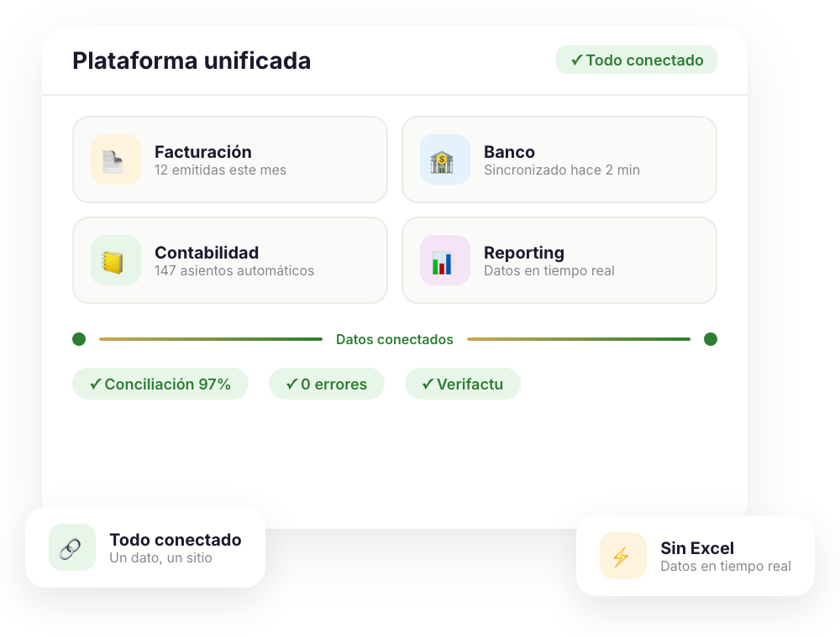Click the checkmark next to Verifactu
Screen dimensions: 840x638
point(428,384)
